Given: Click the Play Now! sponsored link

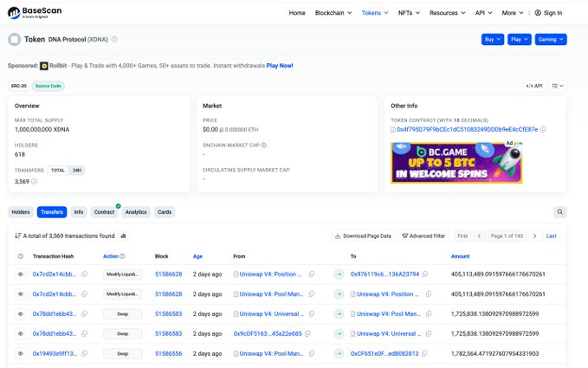Looking at the screenshot, I should pyautogui.click(x=280, y=66).
